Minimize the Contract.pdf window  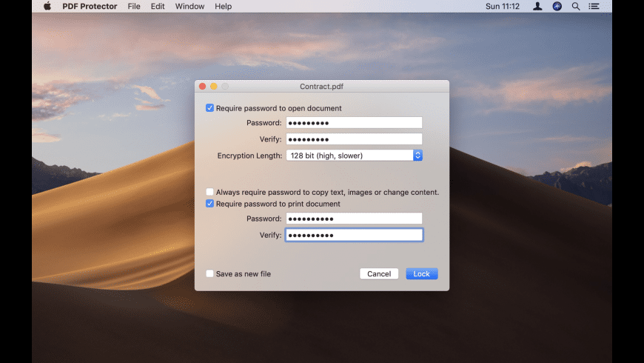pos(214,87)
